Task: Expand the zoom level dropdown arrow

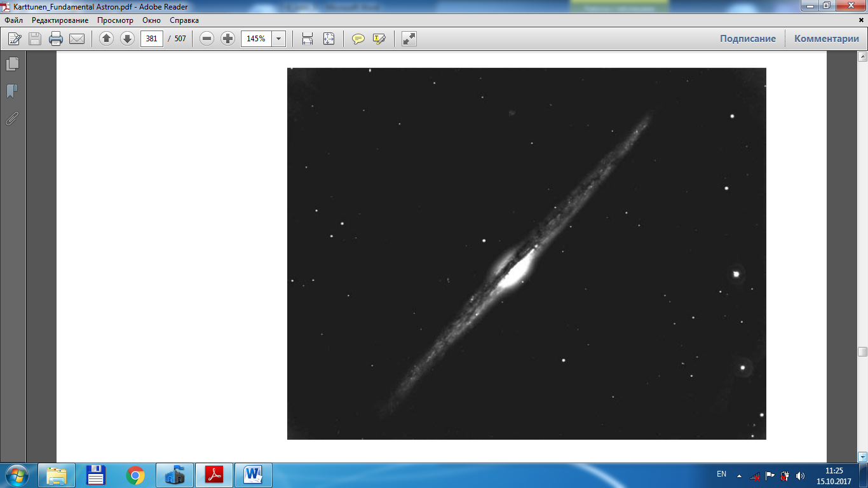Action: pyautogui.click(x=278, y=39)
